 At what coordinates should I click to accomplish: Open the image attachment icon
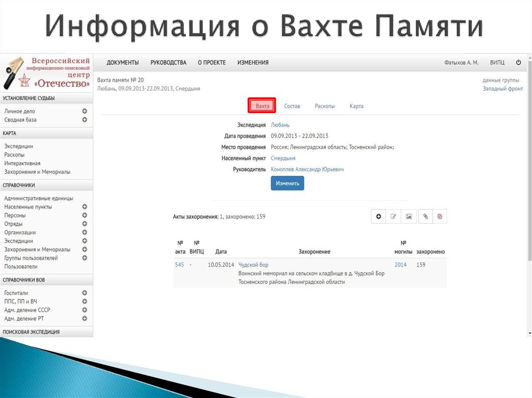pyautogui.click(x=408, y=216)
